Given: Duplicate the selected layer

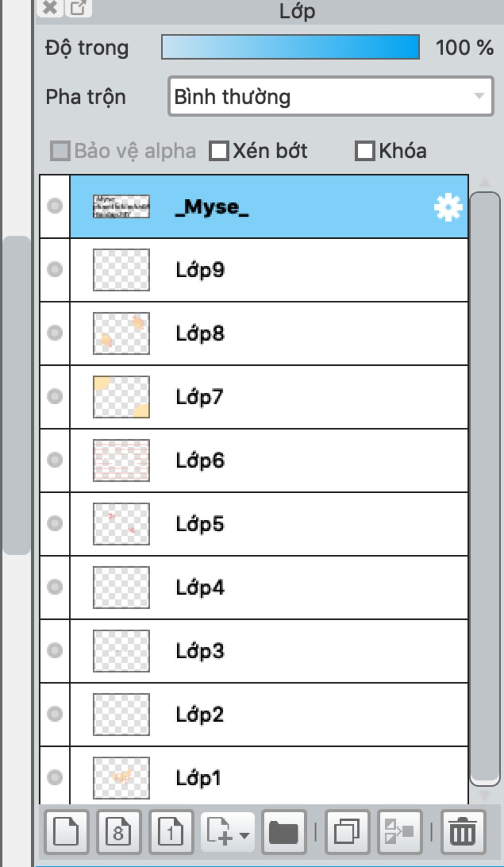Looking at the screenshot, I should pyautogui.click(x=347, y=832).
